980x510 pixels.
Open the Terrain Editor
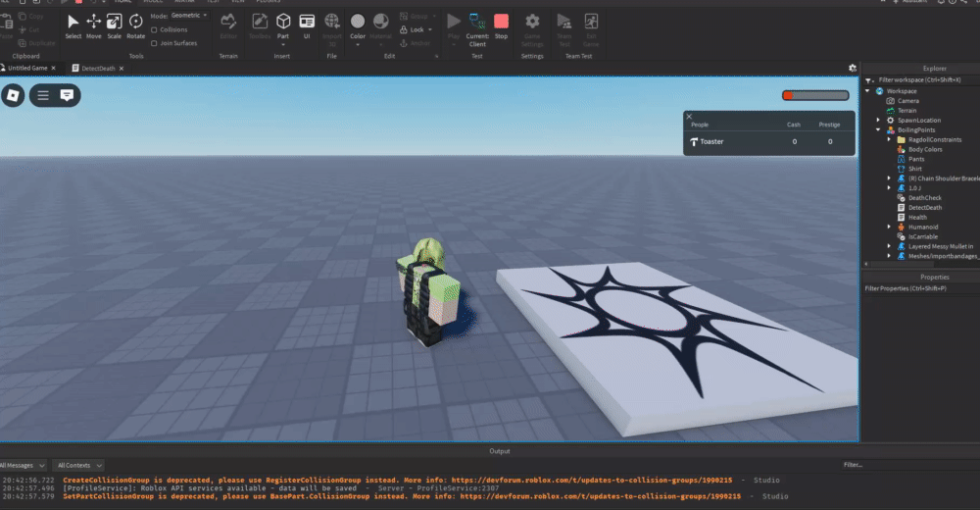pos(228,26)
